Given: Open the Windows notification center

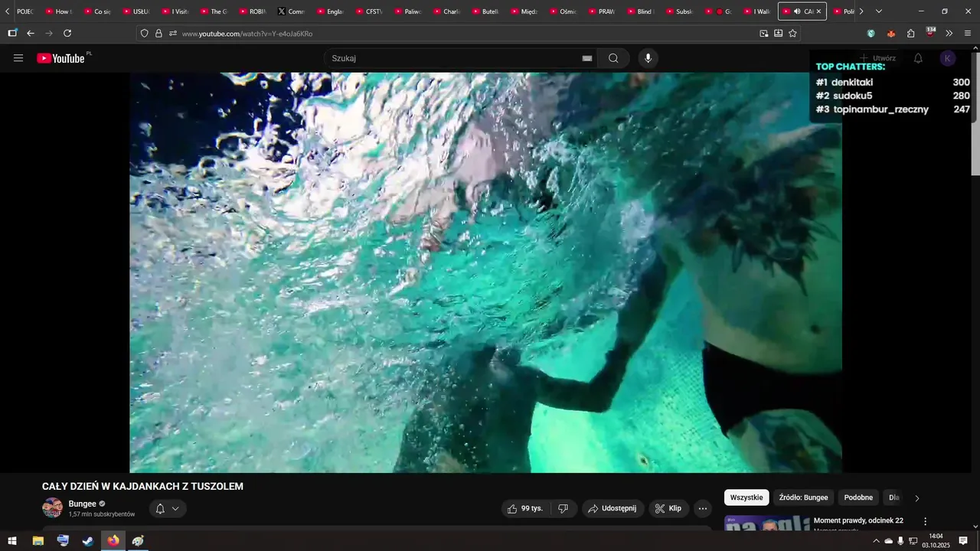Looking at the screenshot, I should pos(963,541).
